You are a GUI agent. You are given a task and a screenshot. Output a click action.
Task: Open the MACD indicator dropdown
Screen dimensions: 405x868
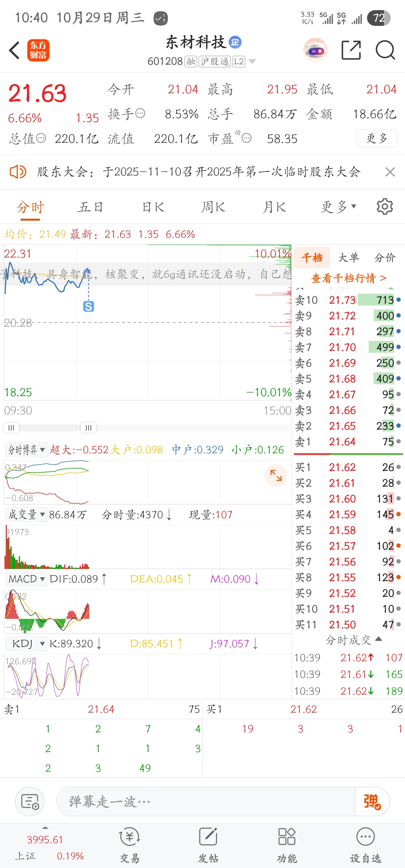pos(26,579)
